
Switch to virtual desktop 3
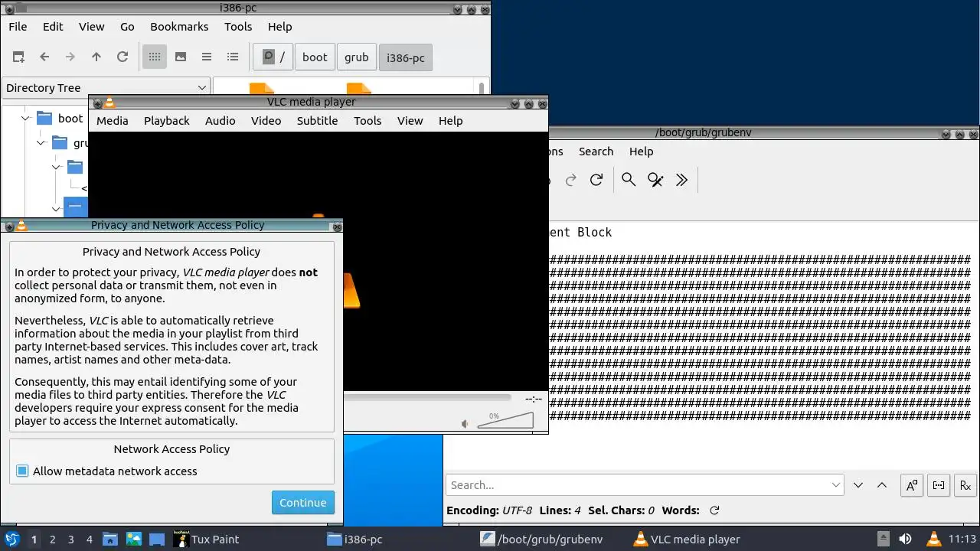click(x=70, y=540)
